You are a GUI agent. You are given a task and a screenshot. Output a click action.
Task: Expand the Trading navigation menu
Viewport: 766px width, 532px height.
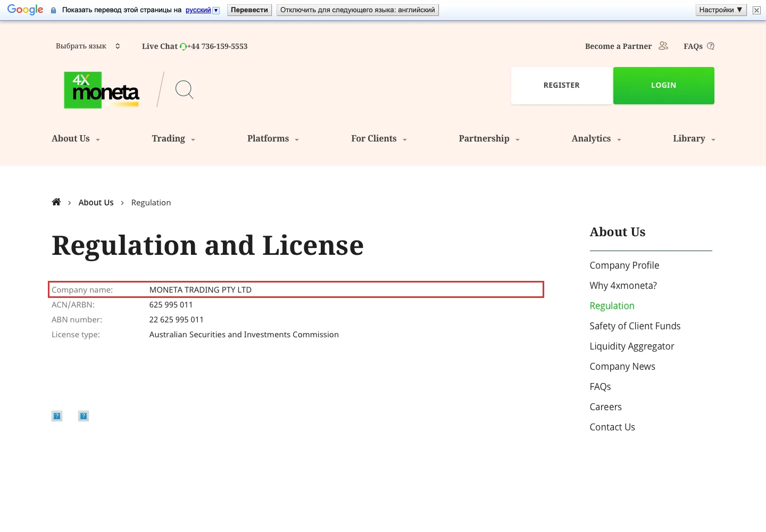pos(173,138)
